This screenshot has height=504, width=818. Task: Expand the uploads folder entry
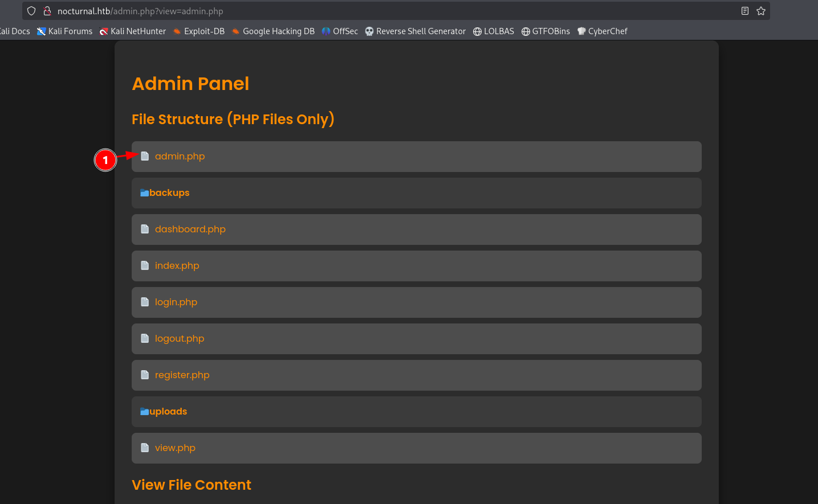(168, 412)
